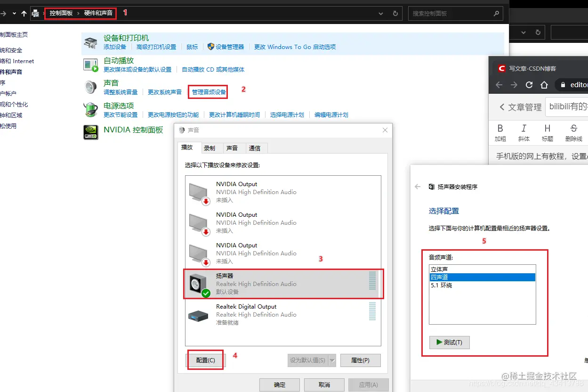Close the Sound dialog with the X

[385, 130]
